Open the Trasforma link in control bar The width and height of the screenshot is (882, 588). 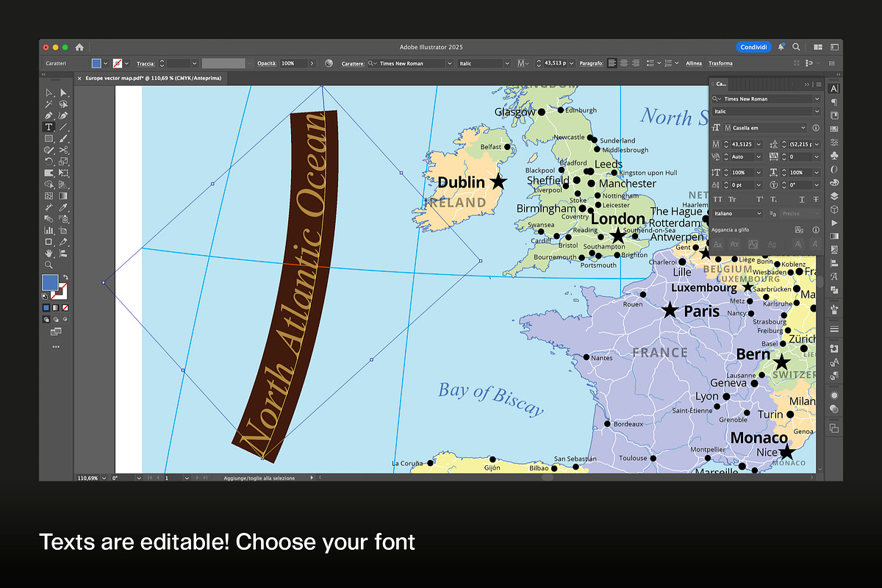tap(720, 63)
